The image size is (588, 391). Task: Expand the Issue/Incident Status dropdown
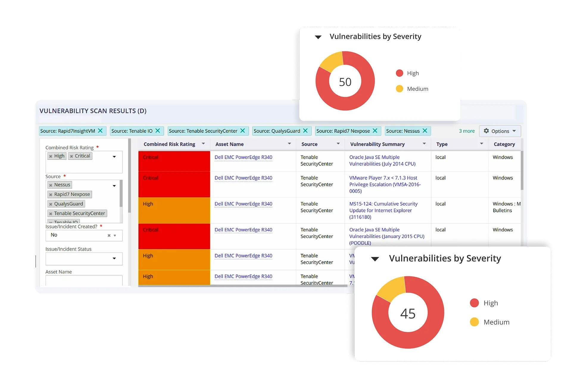tap(114, 258)
